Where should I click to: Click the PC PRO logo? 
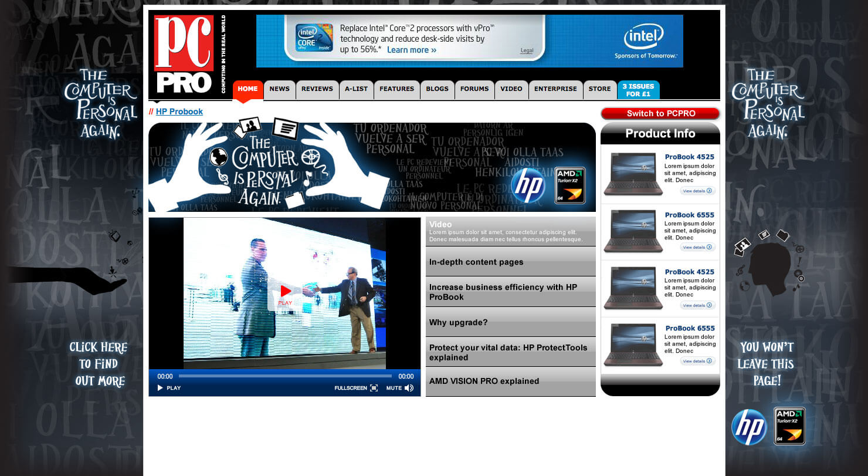[x=184, y=54]
